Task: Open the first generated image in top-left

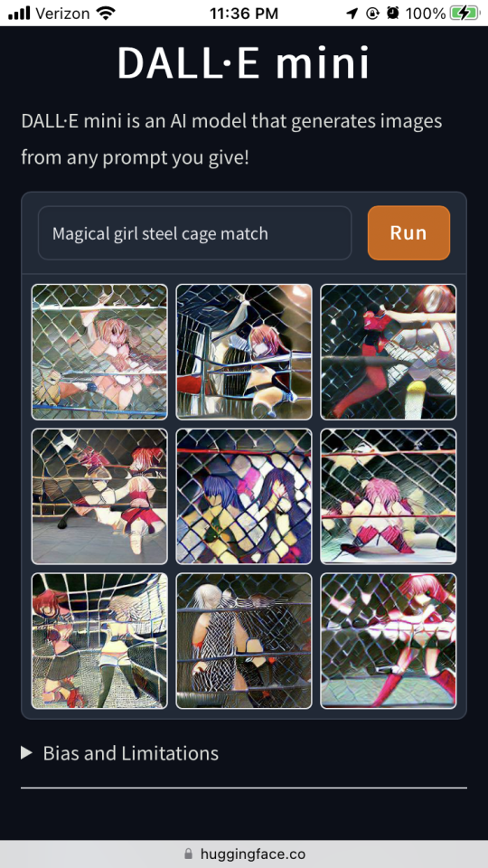Action: 99,352
